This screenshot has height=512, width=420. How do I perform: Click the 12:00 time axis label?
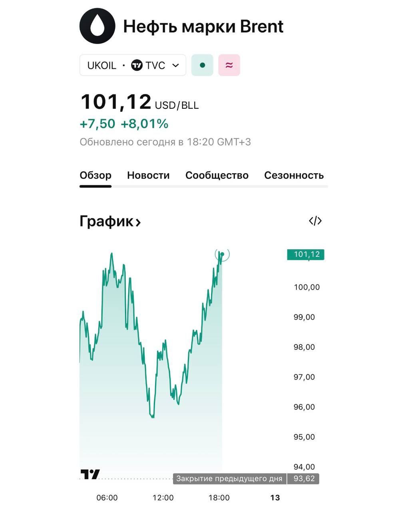[163, 498]
